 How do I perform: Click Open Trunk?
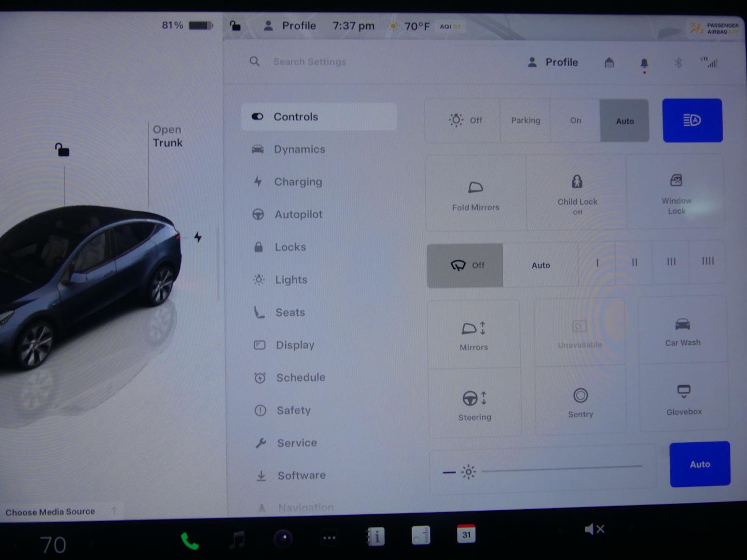pos(167,136)
